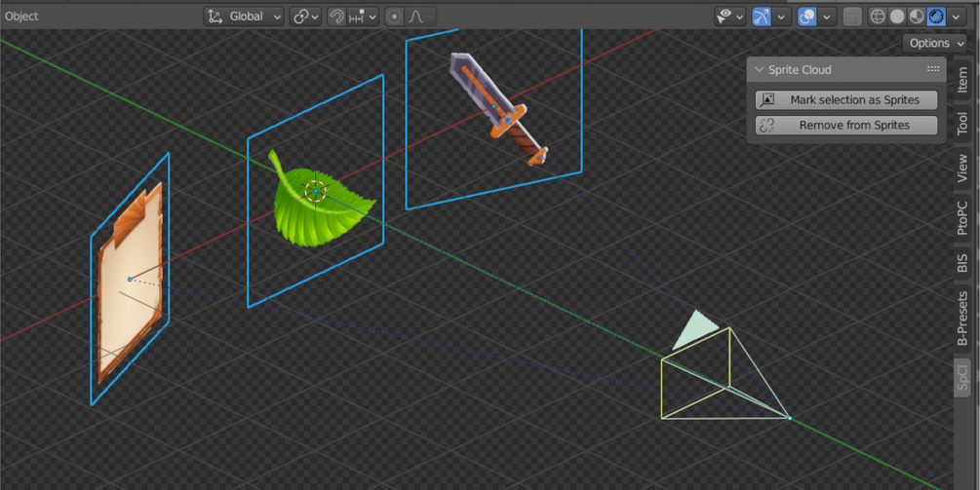This screenshot has height=490, width=980.
Task: Switch to solid viewport shading
Action: click(897, 17)
